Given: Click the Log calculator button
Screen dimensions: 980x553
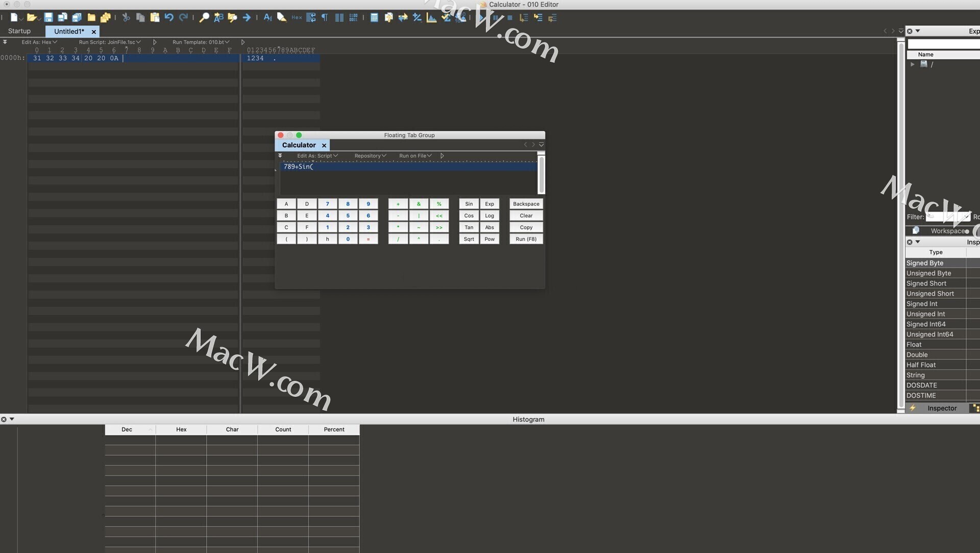Looking at the screenshot, I should (x=489, y=215).
